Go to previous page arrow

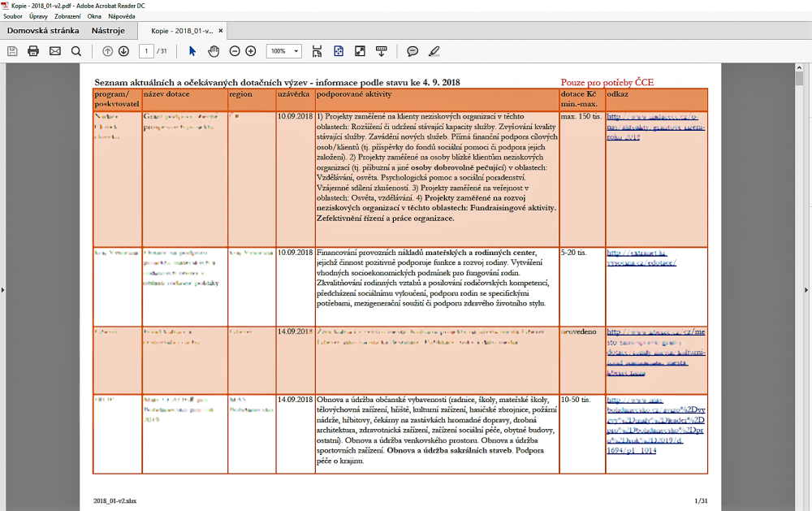tap(108, 51)
